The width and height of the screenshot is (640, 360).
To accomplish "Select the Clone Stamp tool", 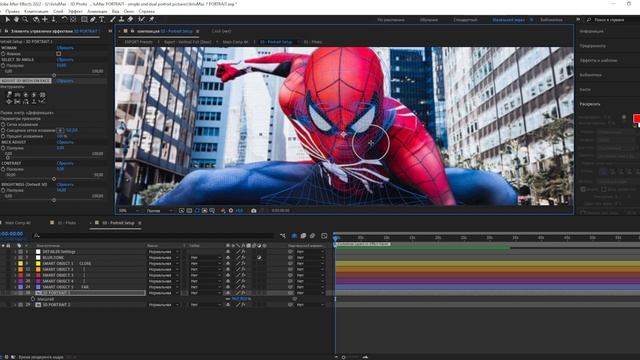I will coord(121,19).
